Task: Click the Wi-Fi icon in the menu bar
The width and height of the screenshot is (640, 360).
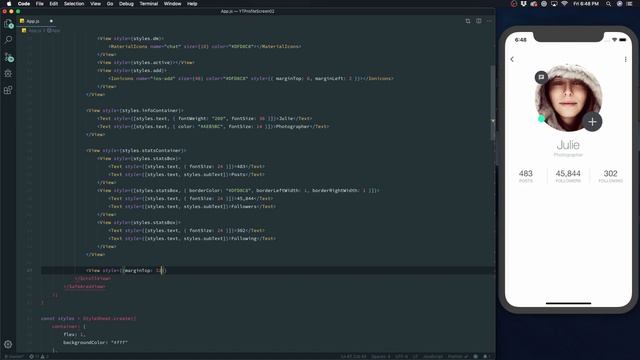Action: [564, 4]
